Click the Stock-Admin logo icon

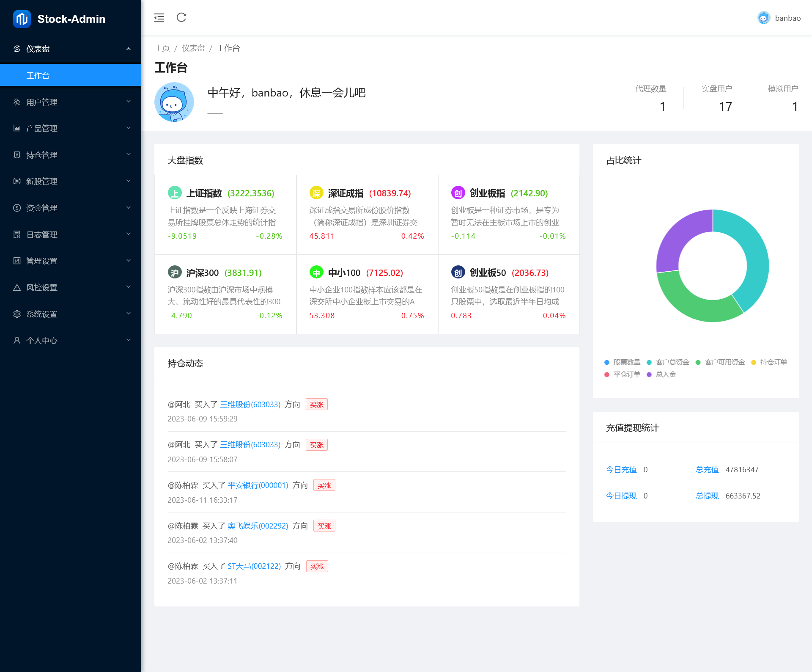[x=22, y=19]
